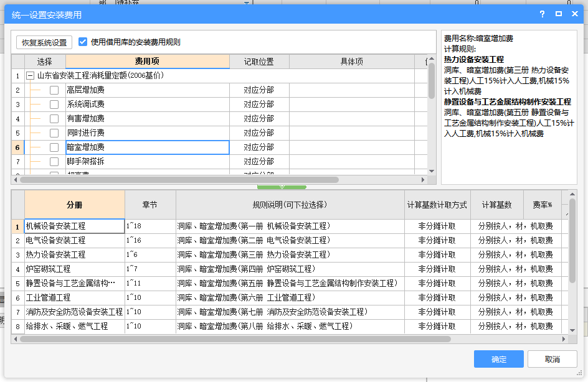
Task: Maximize the 统一设置安装费用 dialog
Action: pos(558,14)
